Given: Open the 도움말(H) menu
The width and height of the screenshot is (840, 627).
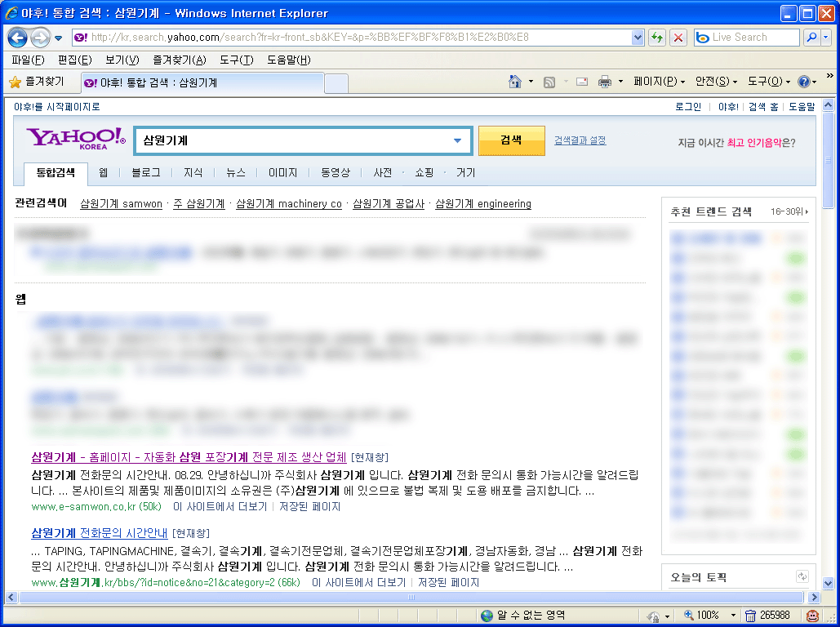Looking at the screenshot, I should (289, 60).
